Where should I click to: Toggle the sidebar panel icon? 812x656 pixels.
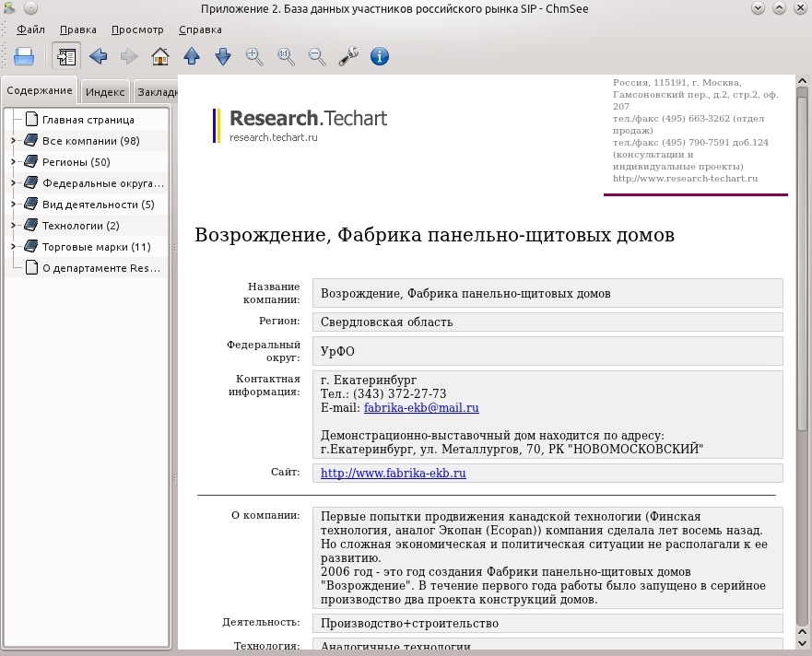[66, 56]
